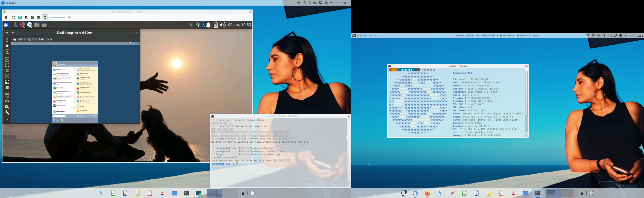Screen dimensions: 644x198
Task: Click the Archivo menu in Konsole
Action: [x=460, y=36]
